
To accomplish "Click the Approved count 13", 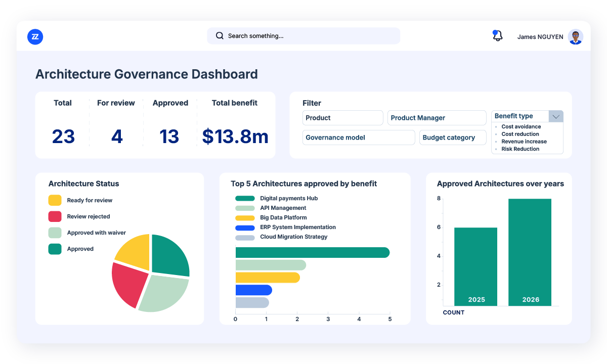I will pyautogui.click(x=169, y=136).
